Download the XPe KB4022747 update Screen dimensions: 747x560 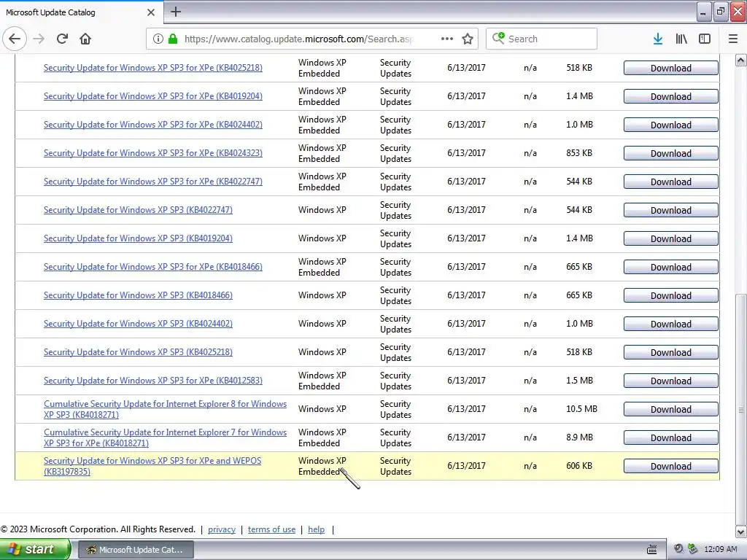(x=671, y=182)
